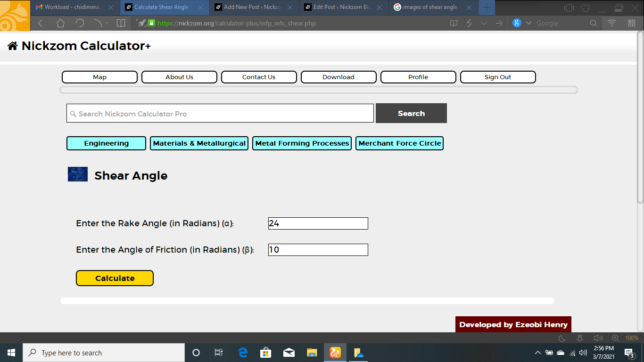Click the zoom magnifier plus icon
644x362 pixels.
click(615, 338)
